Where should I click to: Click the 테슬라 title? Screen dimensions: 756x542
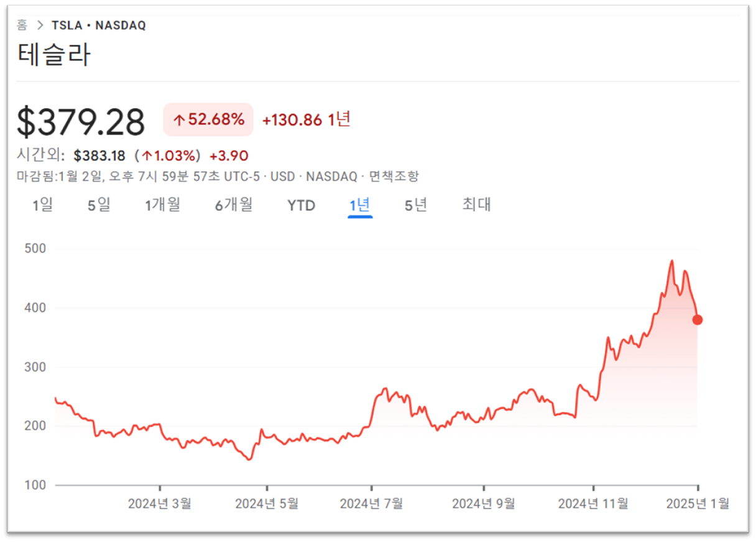(x=54, y=56)
